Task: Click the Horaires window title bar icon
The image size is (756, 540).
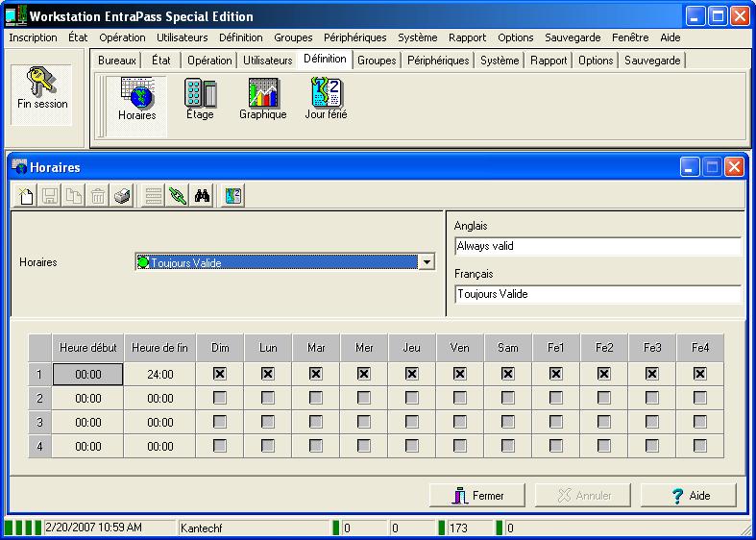Action: pos(19,167)
